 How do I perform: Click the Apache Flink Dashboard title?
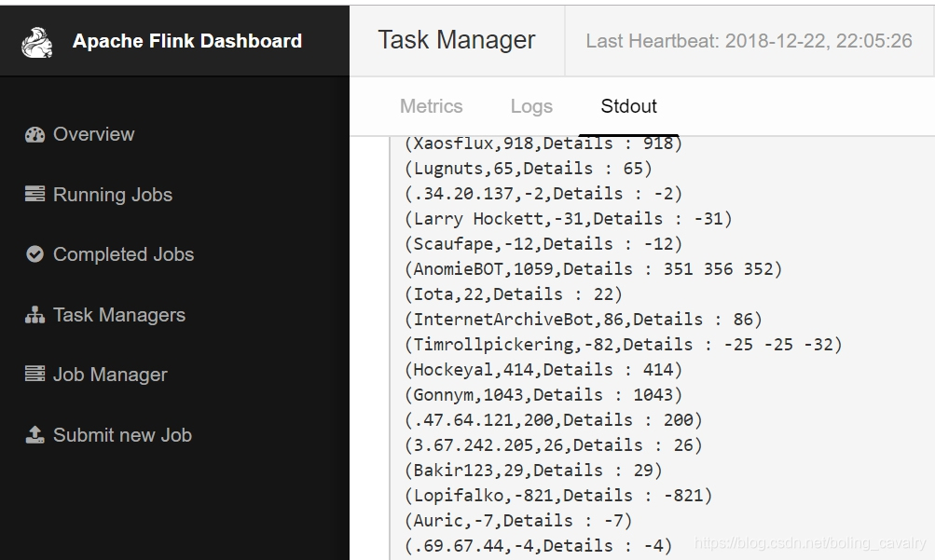click(x=186, y=41)
